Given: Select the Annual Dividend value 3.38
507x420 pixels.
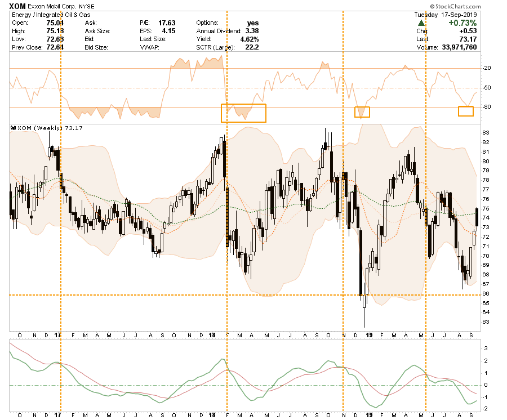Looking at the screenshot, I should [x=252, y=31].
